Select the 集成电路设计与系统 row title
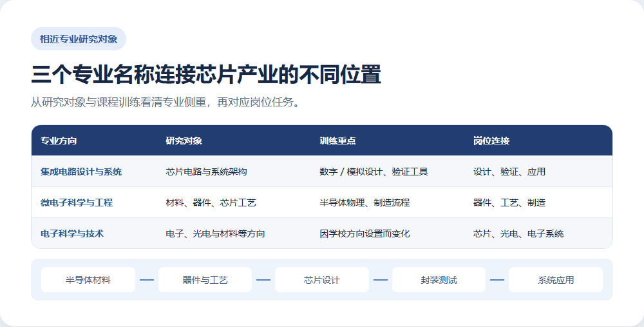This screenshot has height=327, width=644. click(81, 172)
